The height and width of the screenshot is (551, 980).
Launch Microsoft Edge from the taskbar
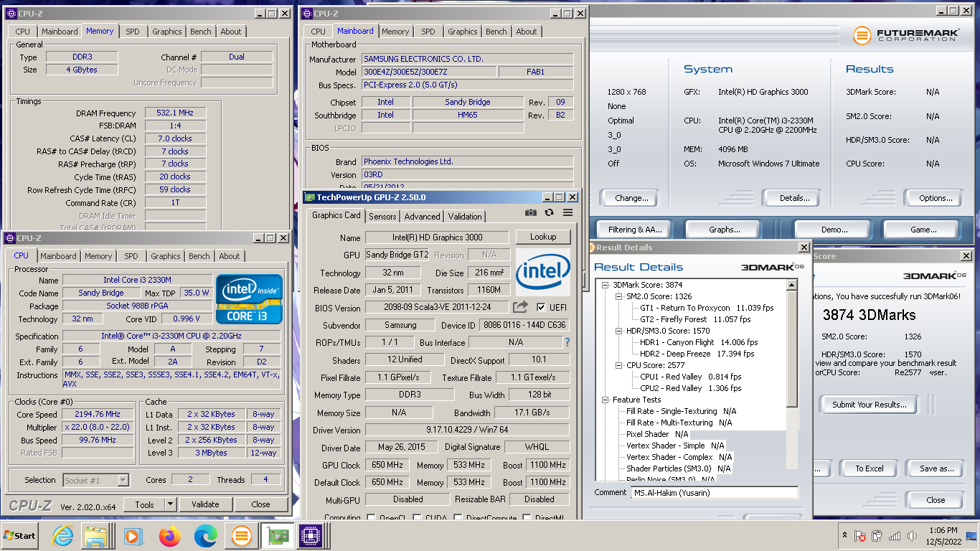point(206,536)
